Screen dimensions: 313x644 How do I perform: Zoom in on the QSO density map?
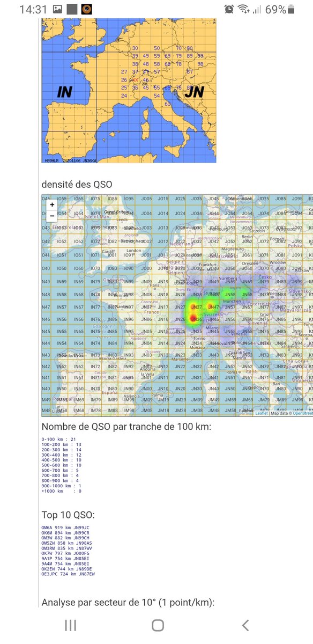click(51, 204)
